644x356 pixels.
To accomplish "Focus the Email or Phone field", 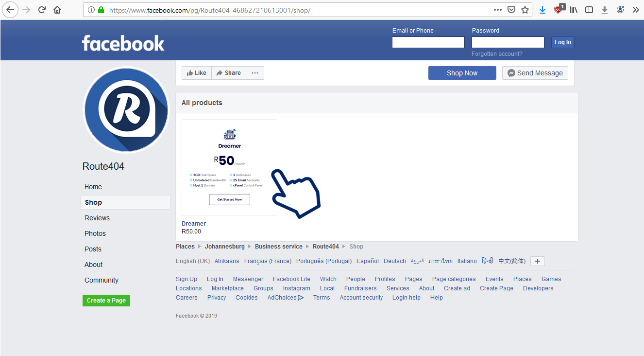I will tap(428, 43).
